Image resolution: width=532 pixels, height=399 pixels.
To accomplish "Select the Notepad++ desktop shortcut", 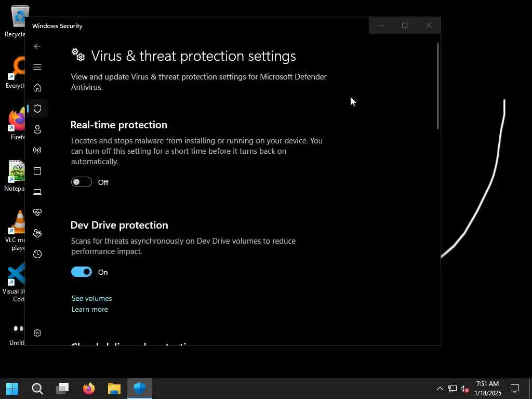I will tap(14, 176).
